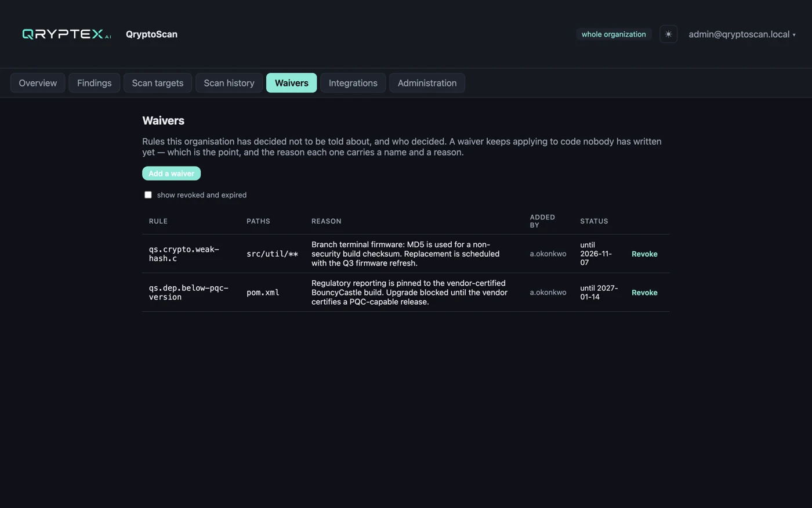
Task: Click the Waivers page heading
Action: [163, 121]
